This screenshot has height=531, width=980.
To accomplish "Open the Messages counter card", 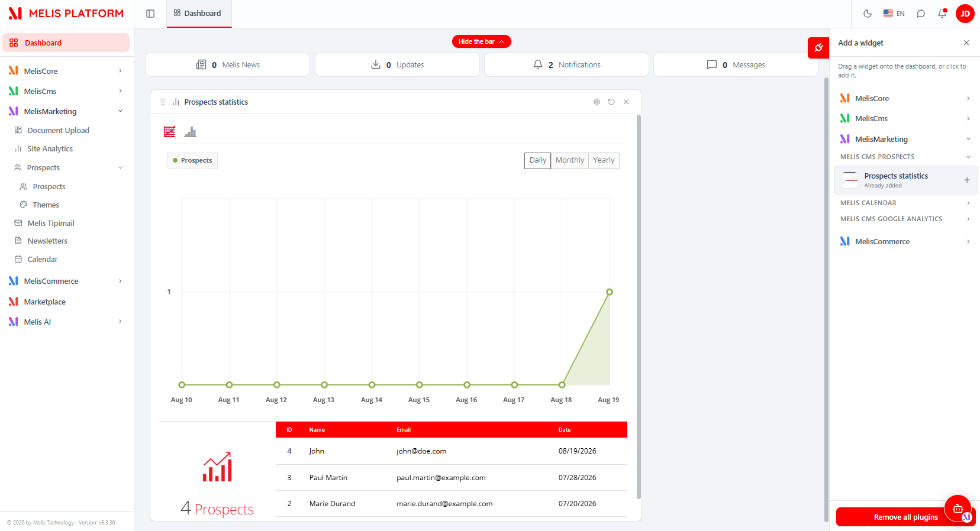I will (x=736, y=64).
